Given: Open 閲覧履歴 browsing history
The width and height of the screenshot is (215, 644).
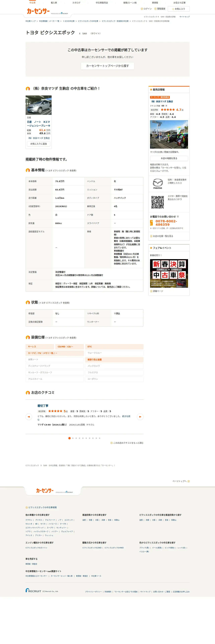Looking at the screenshot, I should (x=160, y=9).
